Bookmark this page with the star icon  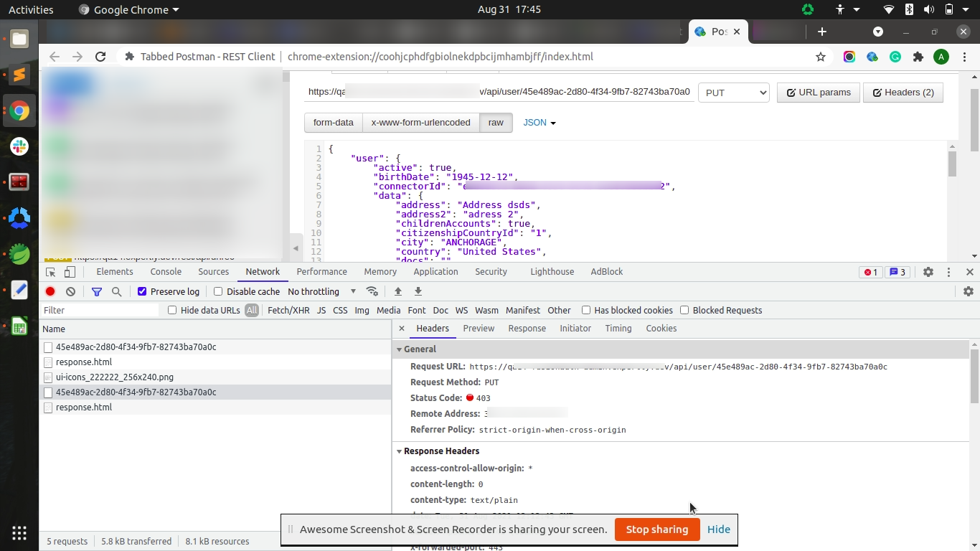[x=821, y=57]
